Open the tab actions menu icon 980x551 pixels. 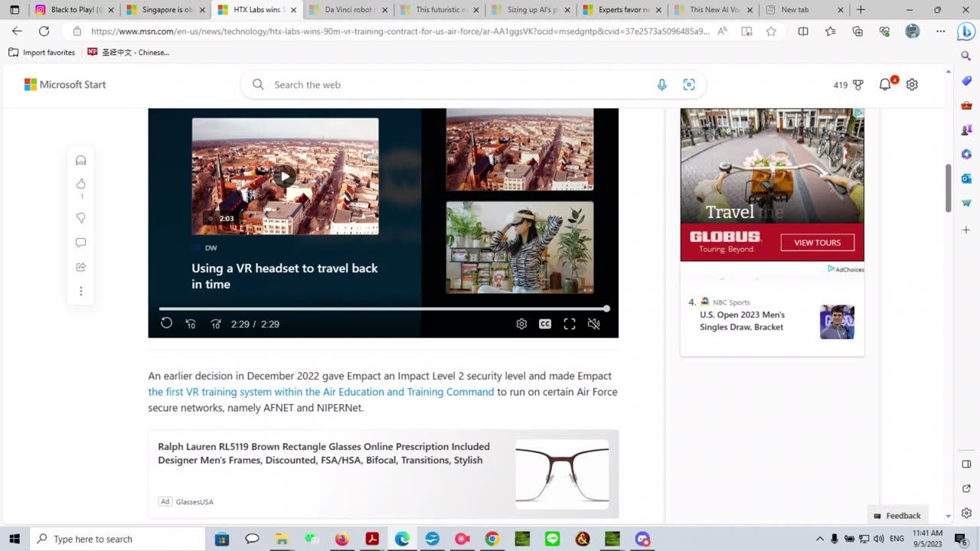(15, 10)
